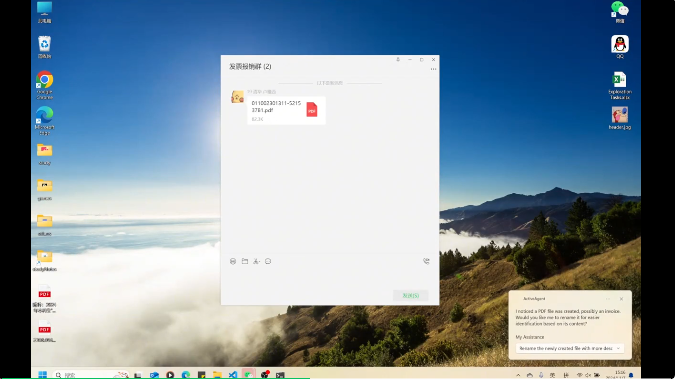675x380 pixels.
Task: Select the Excel file on desktop
Action: tap(619, 86)
